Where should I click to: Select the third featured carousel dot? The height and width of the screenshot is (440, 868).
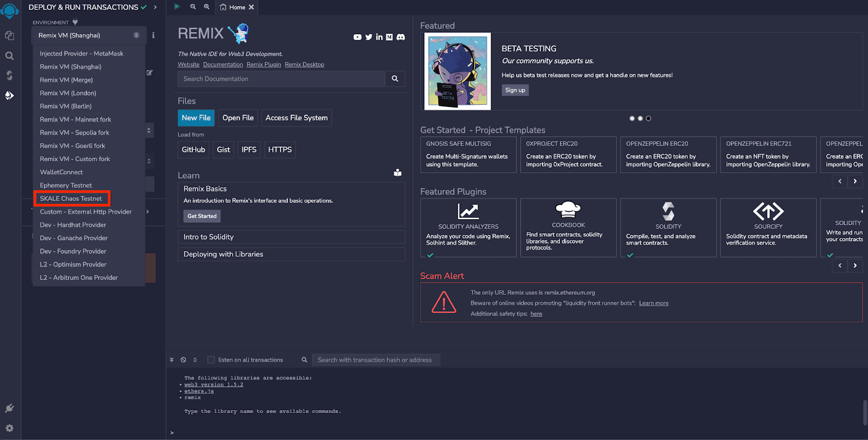coord(648,118)
